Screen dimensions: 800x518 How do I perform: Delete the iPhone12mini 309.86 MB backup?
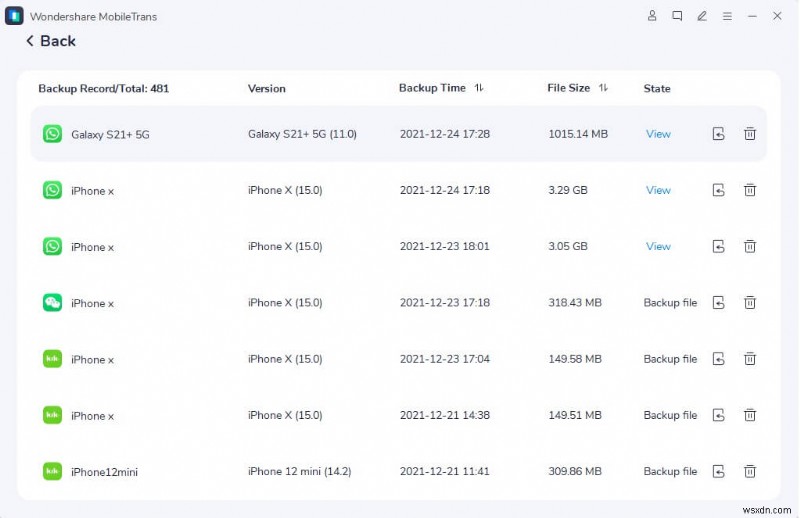[749, 471]
